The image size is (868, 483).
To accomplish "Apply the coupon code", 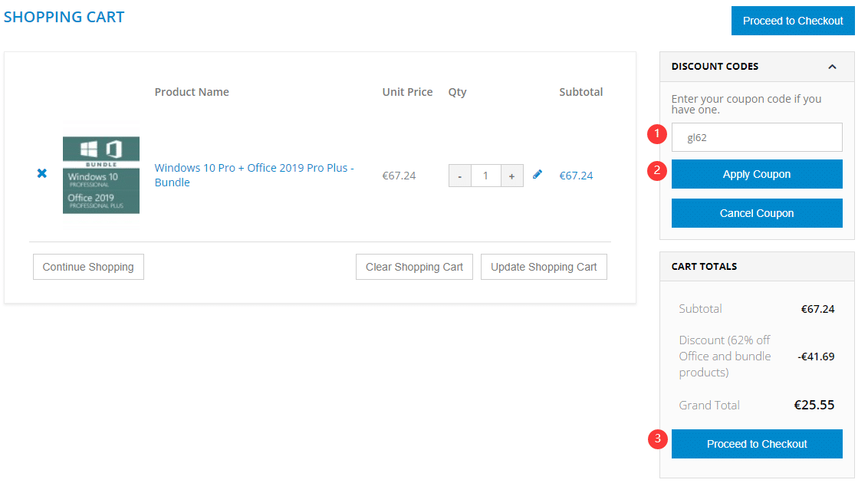I will click(x=757, y=174).
